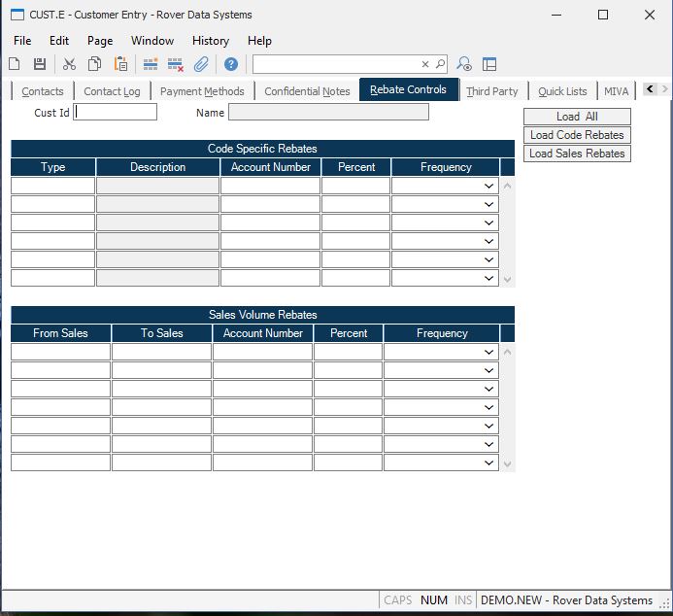Click the Paste clipboard icon
Image resolution: width=673 pixels, height=616 pixels.
point(121,64)
